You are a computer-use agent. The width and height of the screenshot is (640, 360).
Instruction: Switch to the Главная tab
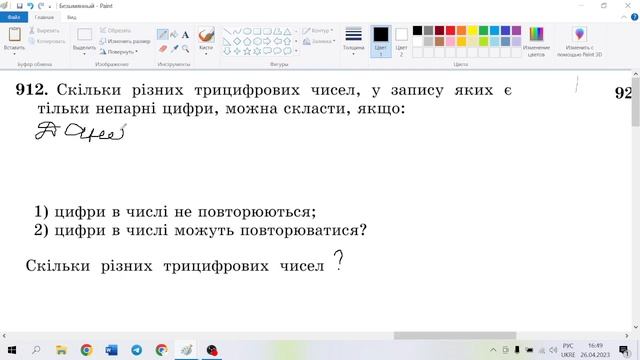click(x=44, y=17)
